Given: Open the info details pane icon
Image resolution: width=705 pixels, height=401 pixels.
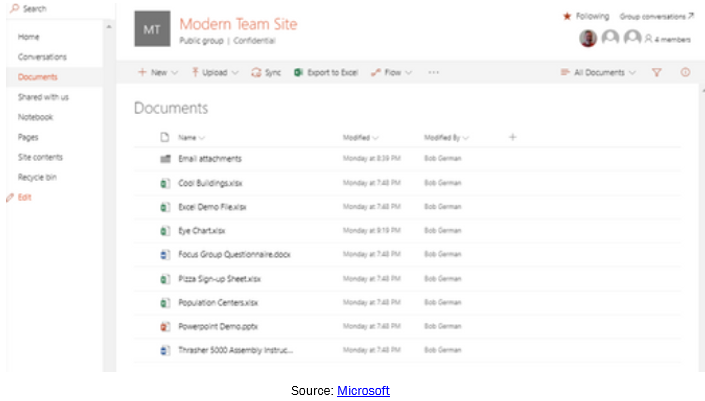Looking at the screenshot, I should [x=685, y=73].
